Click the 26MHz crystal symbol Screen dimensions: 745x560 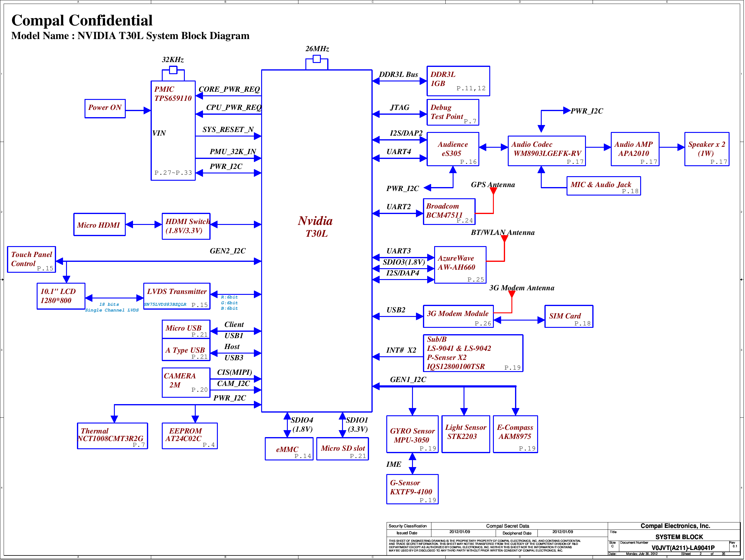[x=317, y=59]
